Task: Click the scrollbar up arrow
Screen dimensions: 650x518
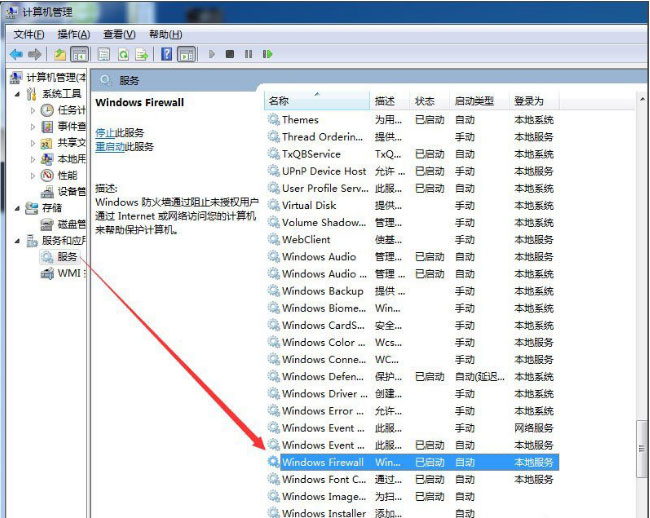Action: [642, 99]
